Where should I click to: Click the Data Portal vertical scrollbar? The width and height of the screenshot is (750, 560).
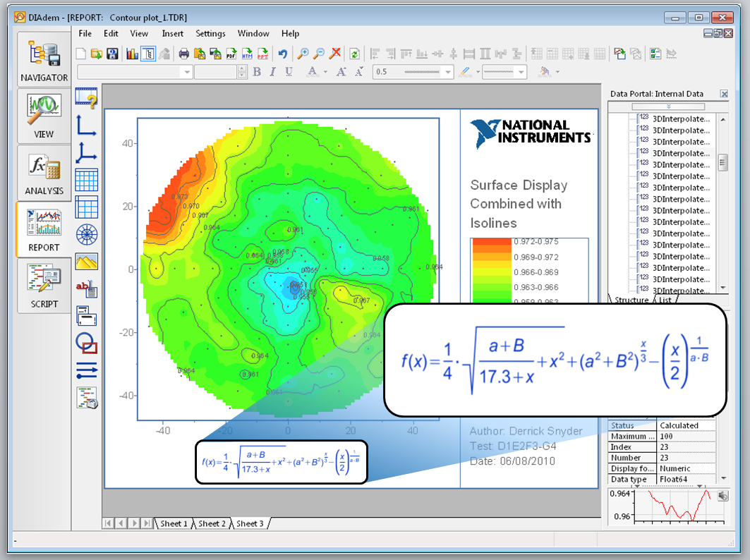(x=722, y=163)
